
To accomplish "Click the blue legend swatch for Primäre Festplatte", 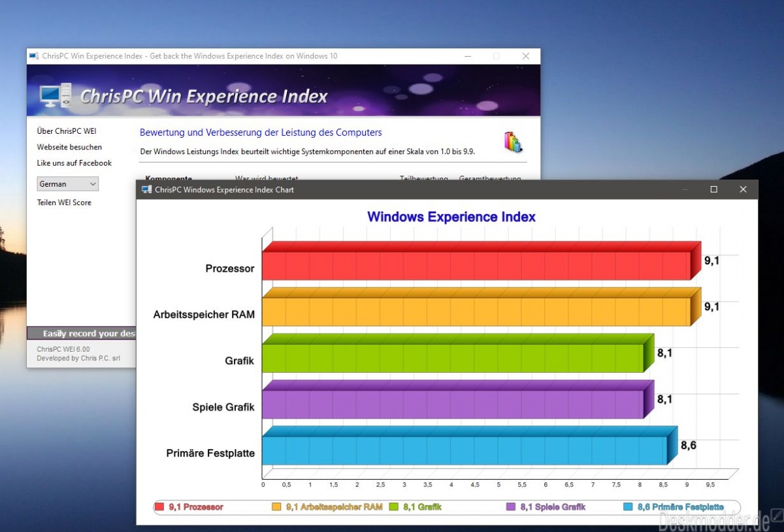I will [628, 507].
